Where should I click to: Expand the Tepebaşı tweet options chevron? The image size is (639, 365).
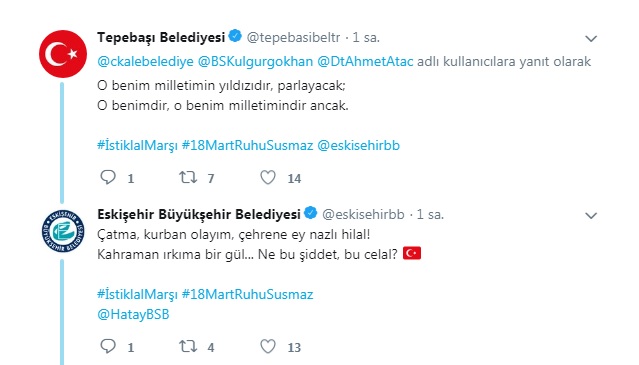point(591,39)
